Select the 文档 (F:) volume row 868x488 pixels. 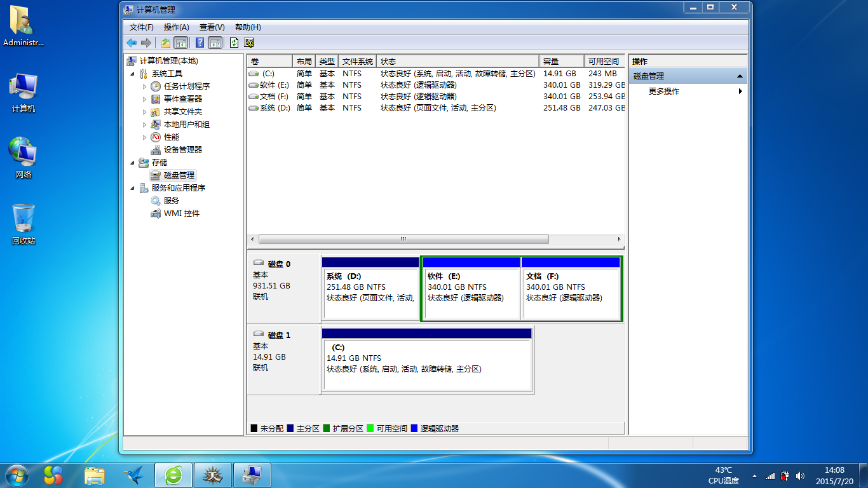436,97
